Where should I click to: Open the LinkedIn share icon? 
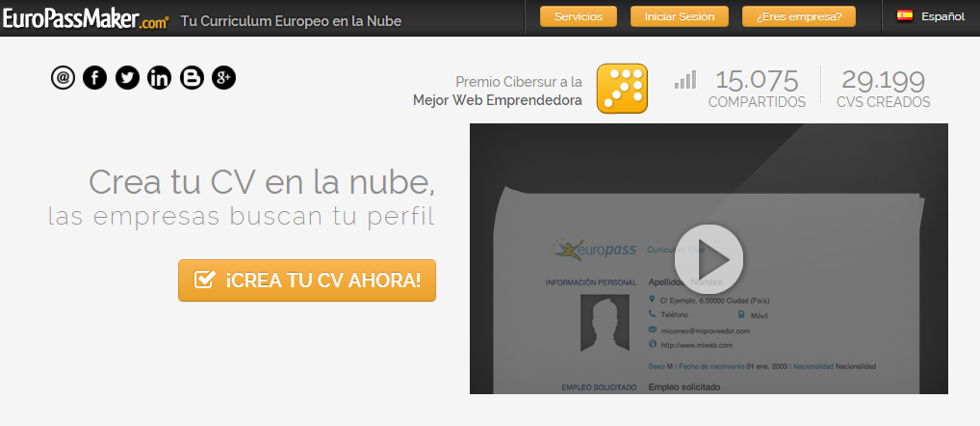click(x=160, y=77)
